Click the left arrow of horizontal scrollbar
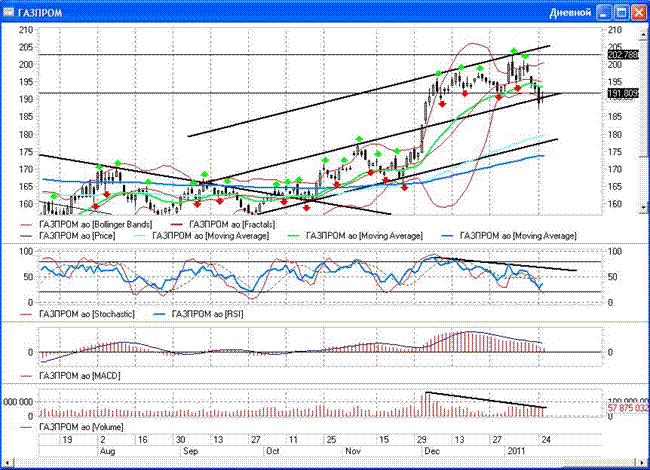This screenshot has width=650, height=470. (7, 462)
